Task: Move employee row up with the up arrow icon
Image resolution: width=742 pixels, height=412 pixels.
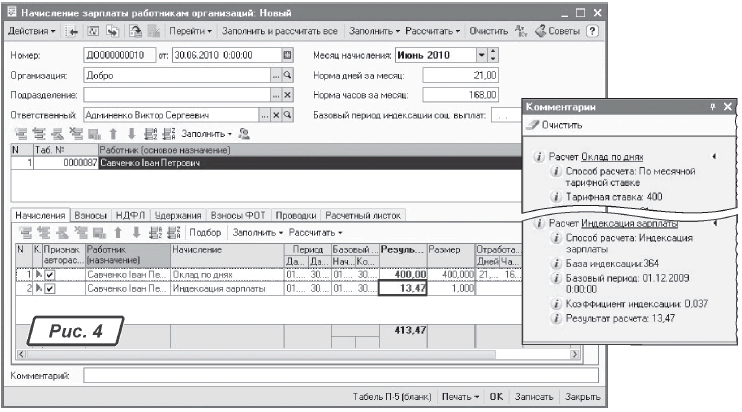Action: [112, 133]
